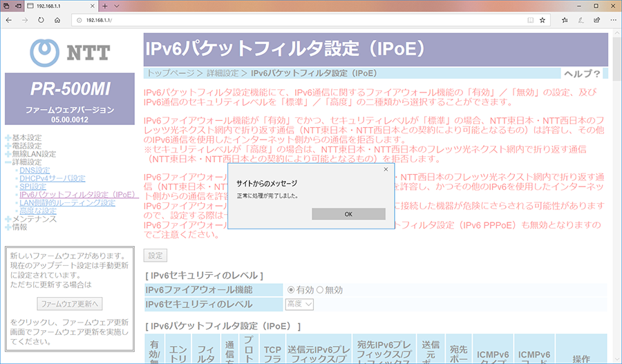The image size is (622, 364).
Task: Click the add notes pen icon
Action: pyautogui.click(x=581, y=20)
